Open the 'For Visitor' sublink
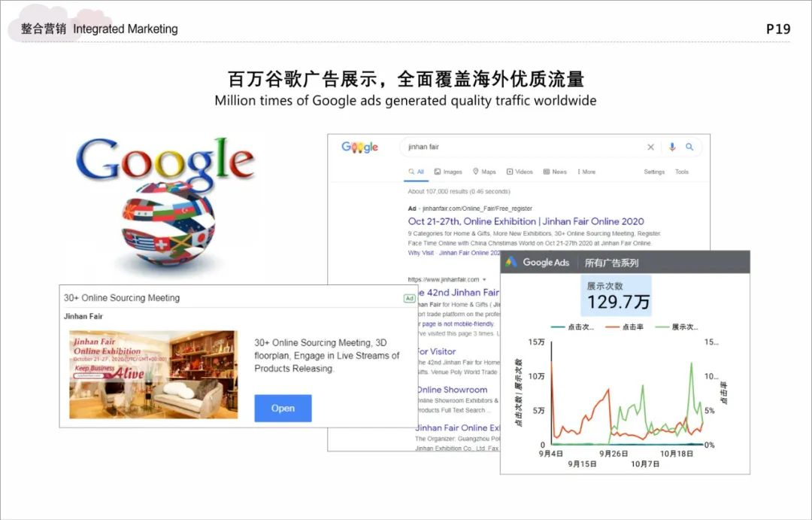Viewport: 812px width, 520px height. (436, 351)
